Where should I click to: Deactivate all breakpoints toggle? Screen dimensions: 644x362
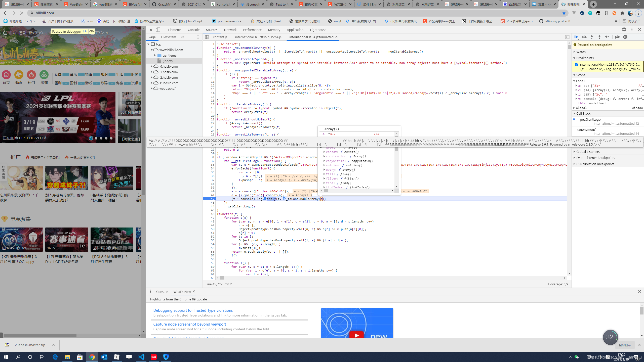(617, 37)
